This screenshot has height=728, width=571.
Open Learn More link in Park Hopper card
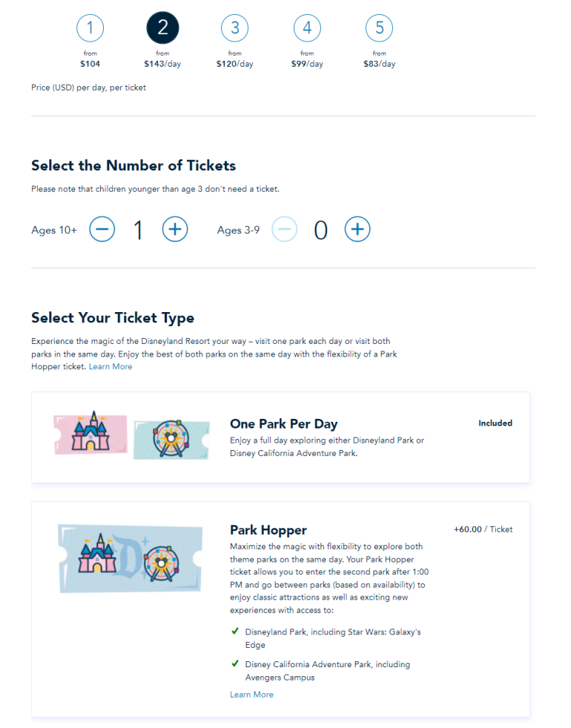click(251, 695)
